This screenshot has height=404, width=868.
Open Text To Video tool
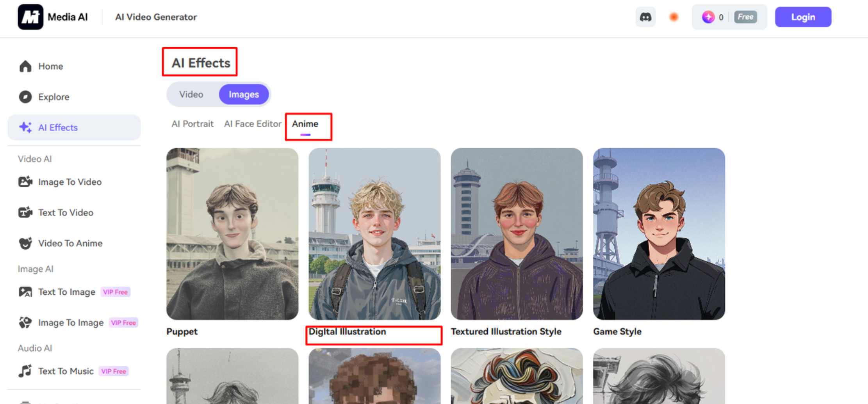pyautogui.click(x=66, y=213)
